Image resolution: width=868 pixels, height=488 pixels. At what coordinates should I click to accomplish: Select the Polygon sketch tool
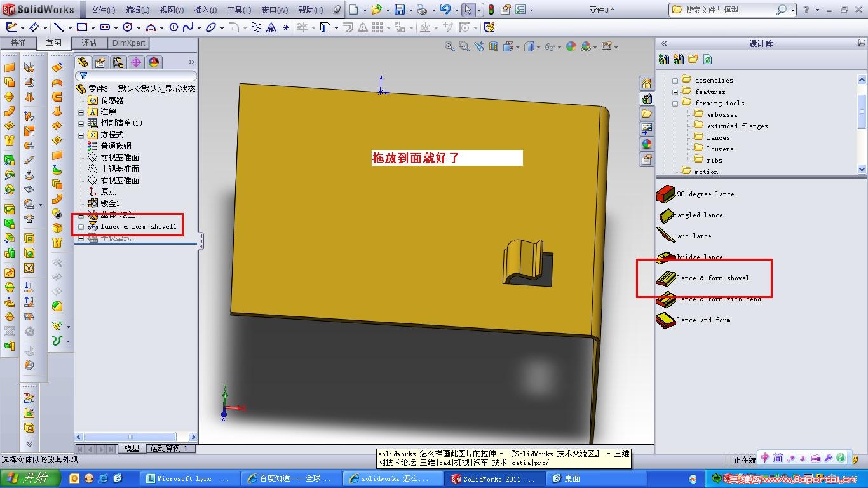pos(174,27)
